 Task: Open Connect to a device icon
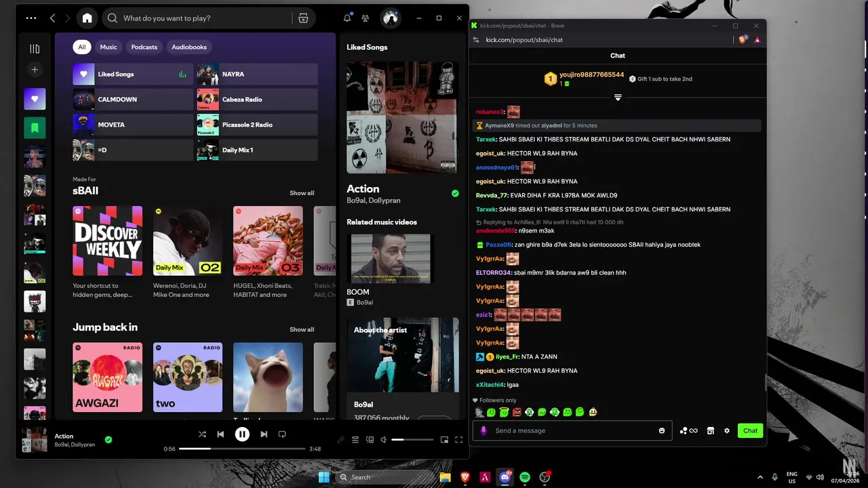370,440
